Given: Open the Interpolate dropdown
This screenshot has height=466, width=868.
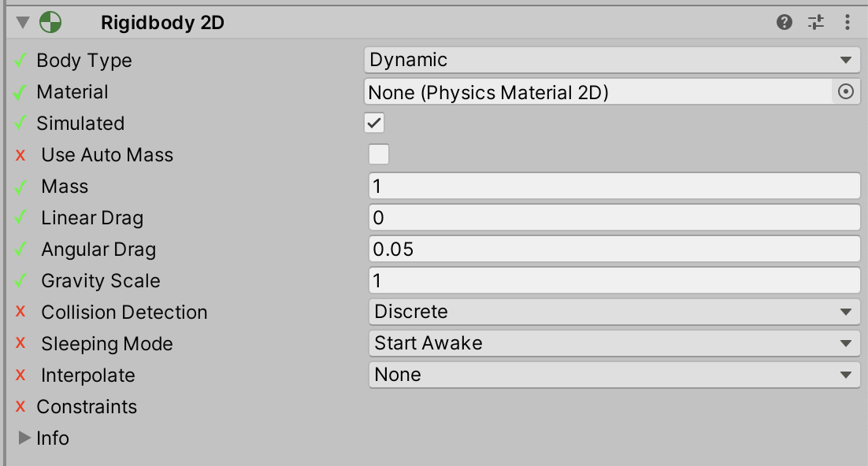Looking at the screenshot, I should click(614, 375).
